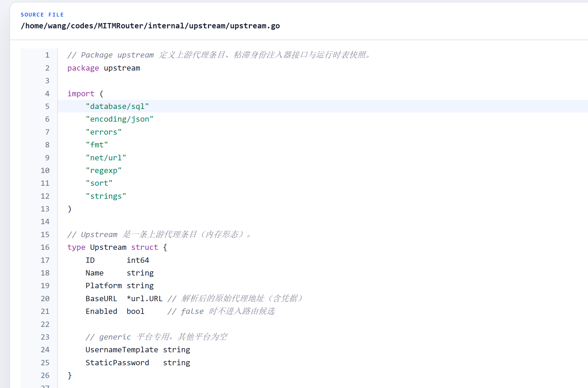Click the "regexp" import string
Screen dimensions: 588x388
coord(104,170)
